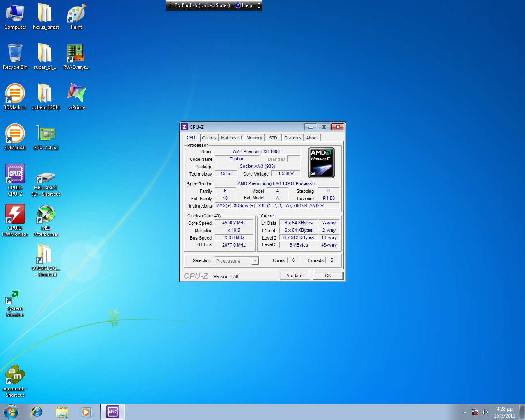The height and width of the screenshot is (420, 525).
Task: Switch to the SPD tab
Action: [273, 138]
